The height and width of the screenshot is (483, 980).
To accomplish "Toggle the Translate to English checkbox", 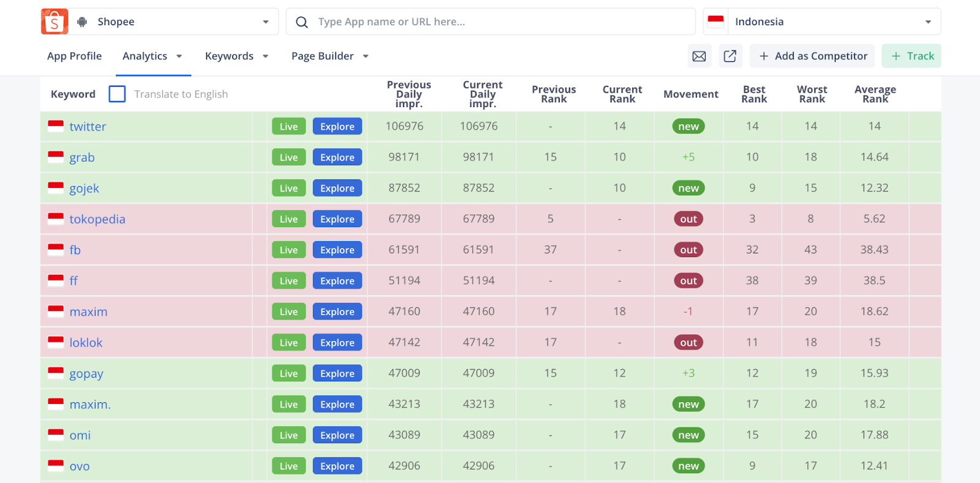I will click(x=117, y=94).
